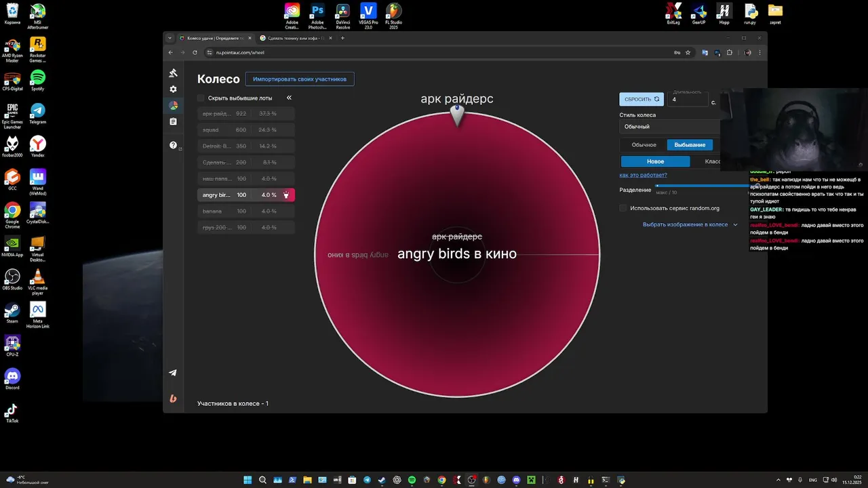Screen dimensions: 868x488
Task: Open the как это работает? link
Action: 643,175
